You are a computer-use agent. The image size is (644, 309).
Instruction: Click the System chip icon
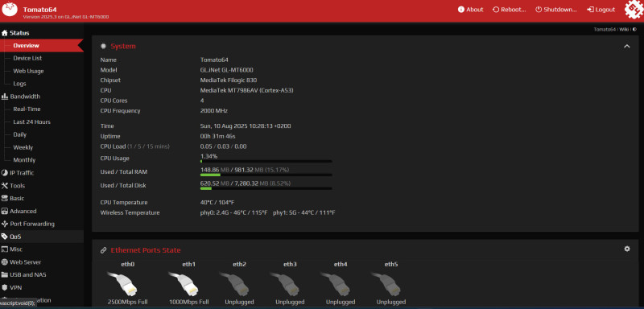(x=104, y=46)
